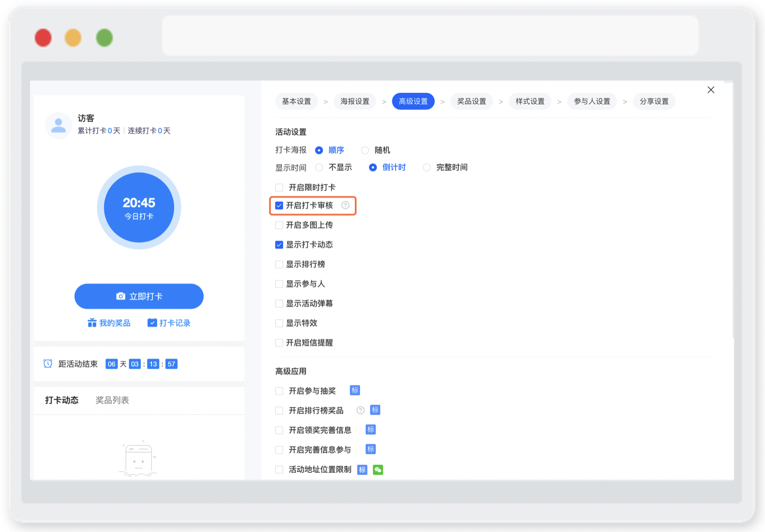Go to the 奖品设置 step
This screenshot has width=765, height=532.
(472, 101)
